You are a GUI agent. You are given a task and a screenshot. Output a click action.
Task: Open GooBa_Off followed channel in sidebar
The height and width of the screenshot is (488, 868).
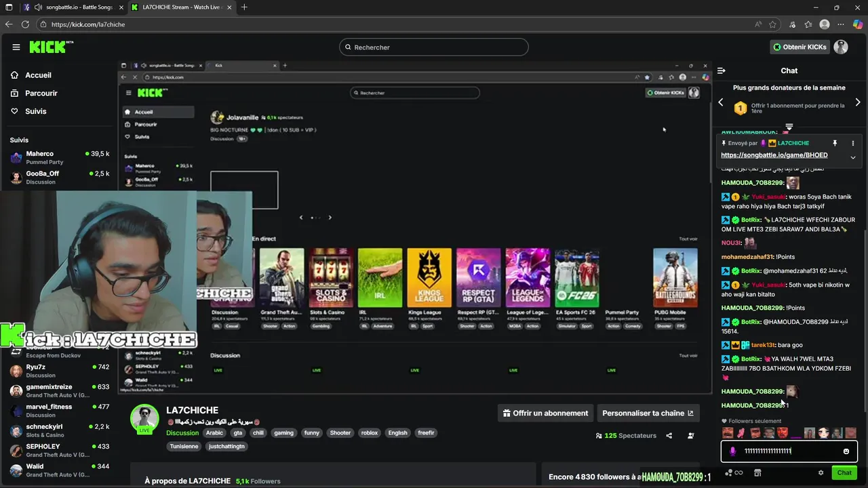[60, 178]
